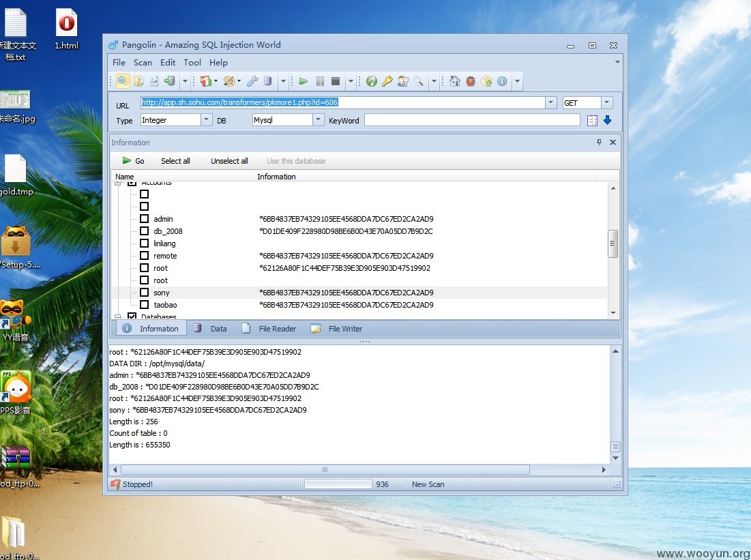This screenshot has width=751, height=560.
Task: Click the home house toolbar icon
Action: [x=454, y=81]
